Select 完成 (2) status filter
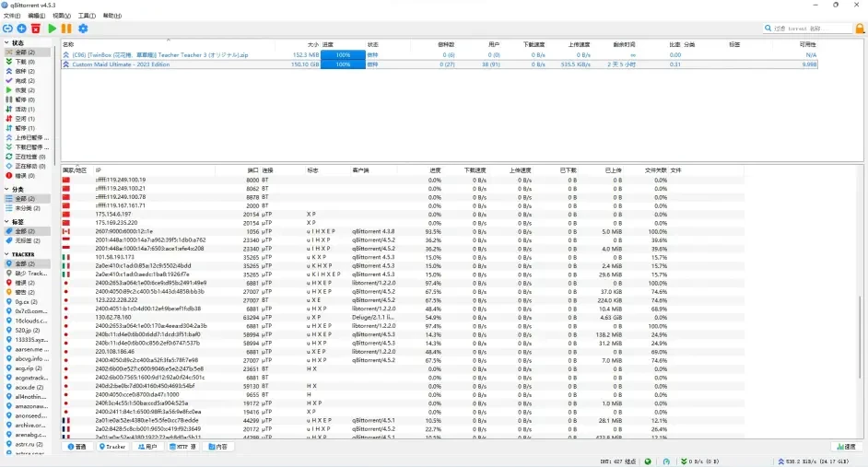Viewport: 868px width, 467px height. (27, 80)
